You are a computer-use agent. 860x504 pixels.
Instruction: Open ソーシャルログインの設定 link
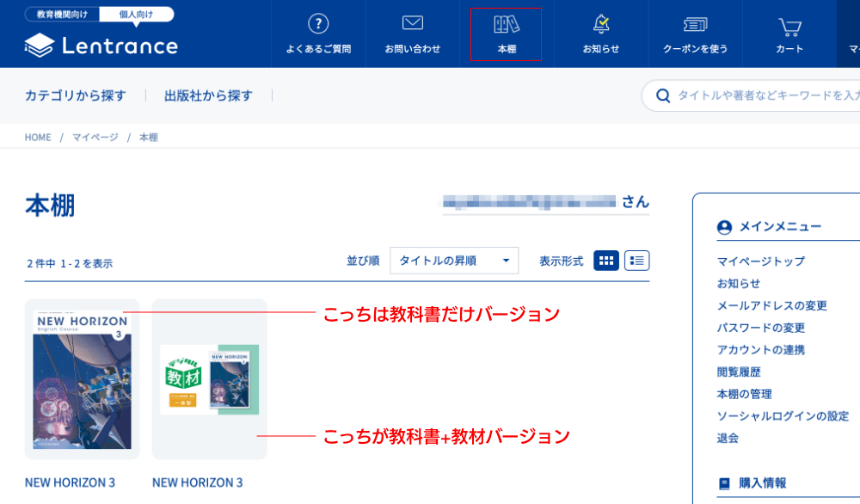click(x=783, y=415)
